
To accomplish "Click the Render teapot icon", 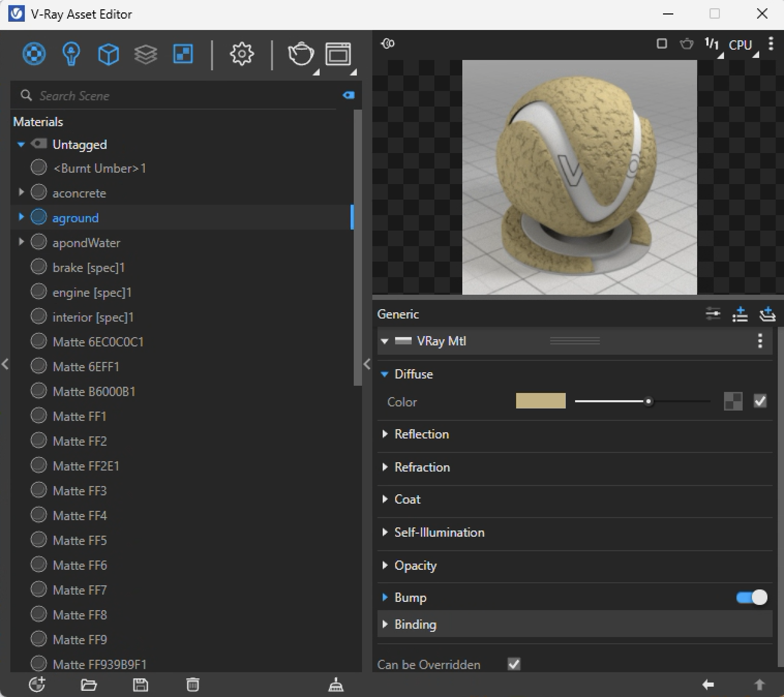I will 301,54.
